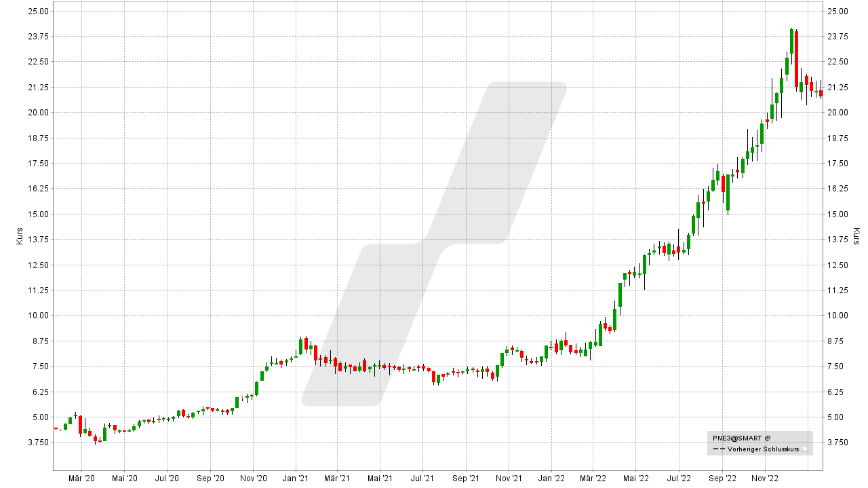Viewport: 868px width, 488px height.
Task: Click the Vorheriger Schlusskurs legend text
Action: point(764,449)
